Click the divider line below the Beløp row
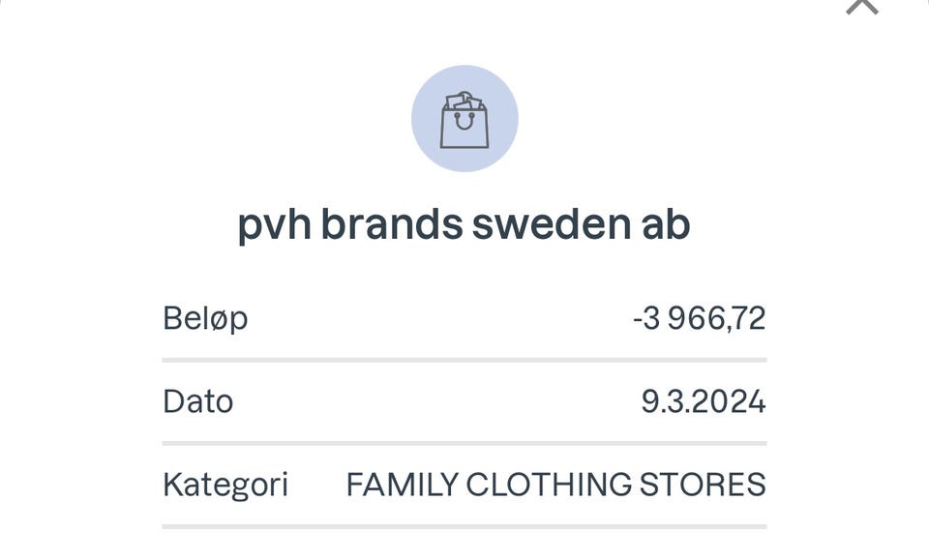Image resolution: width=929 pixels, height=560 pixels. coord(464,360)
